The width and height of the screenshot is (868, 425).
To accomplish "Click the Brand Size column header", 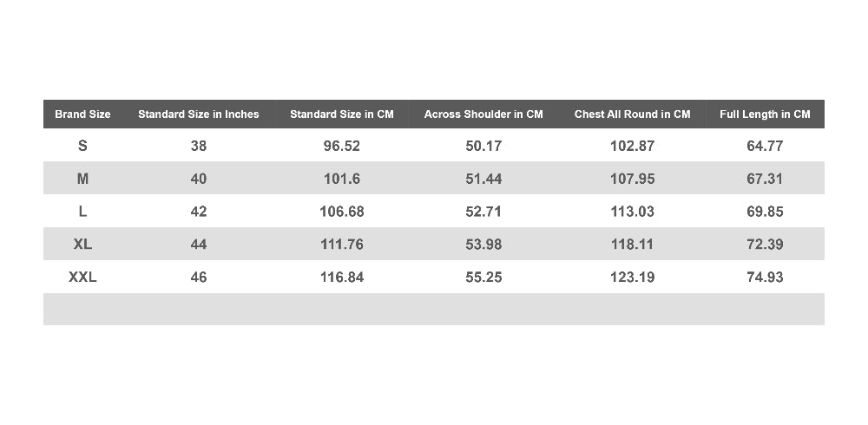I will [82, 114].
